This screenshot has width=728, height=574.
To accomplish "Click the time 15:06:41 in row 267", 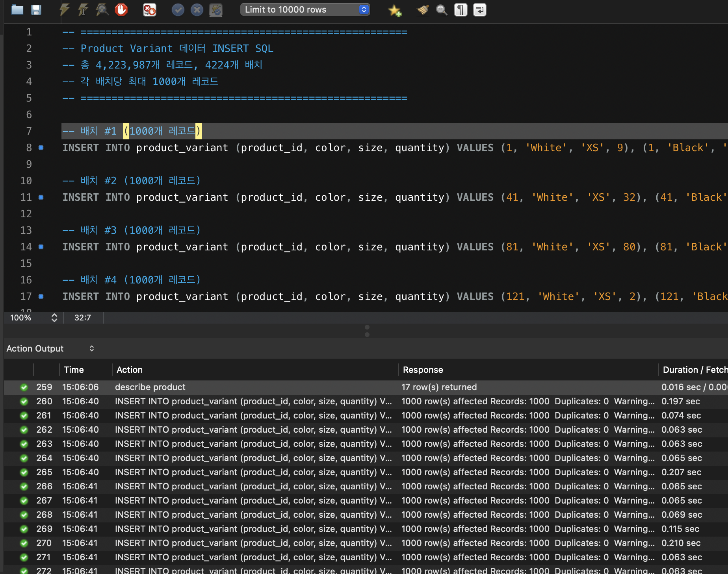I will (x=80, y=500).
